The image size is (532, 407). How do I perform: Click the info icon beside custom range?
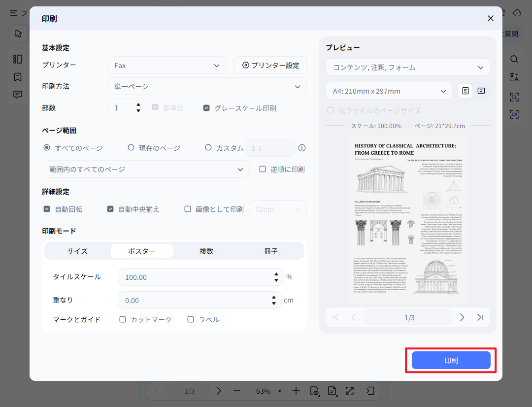pyautogui.click(x=301, y=148)
